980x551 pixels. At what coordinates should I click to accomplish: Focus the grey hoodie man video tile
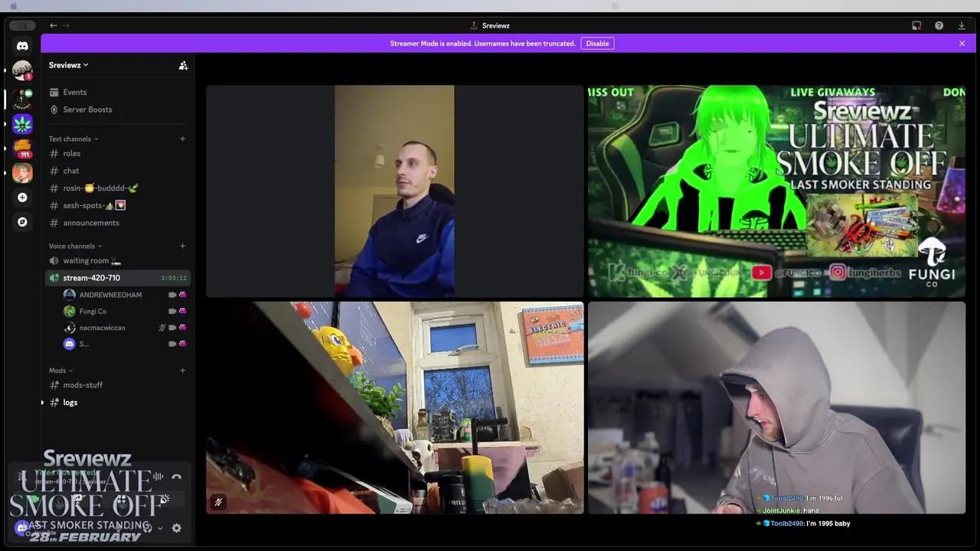click(x=776, y=407)
